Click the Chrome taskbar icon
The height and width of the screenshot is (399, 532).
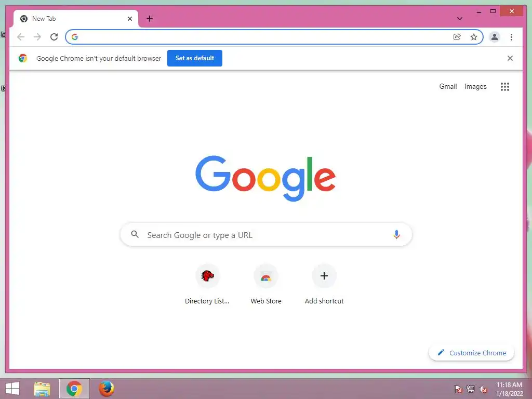[74, 389]
